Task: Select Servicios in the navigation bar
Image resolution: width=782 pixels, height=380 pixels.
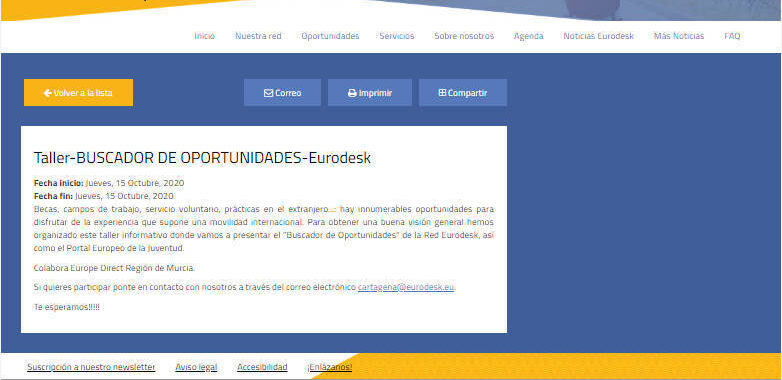Action: (396, 36)
